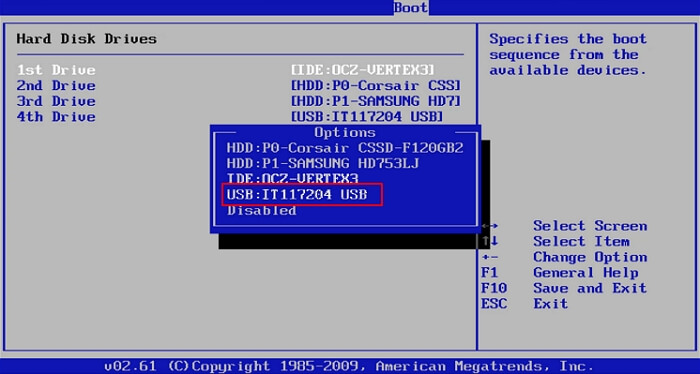Click the Options popup title

[345, 133]
